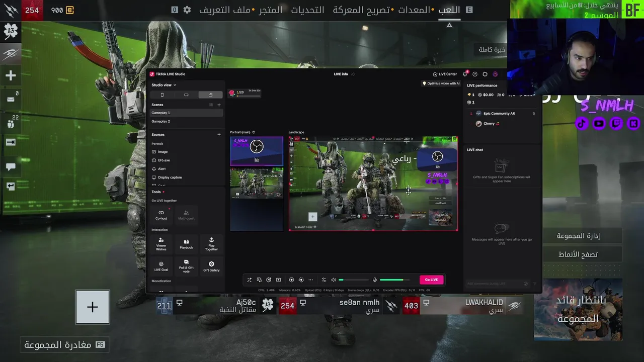Click the Go LIVE button
Image resolution: width=644 pixels, height=362 pixels.
[431, 280]
